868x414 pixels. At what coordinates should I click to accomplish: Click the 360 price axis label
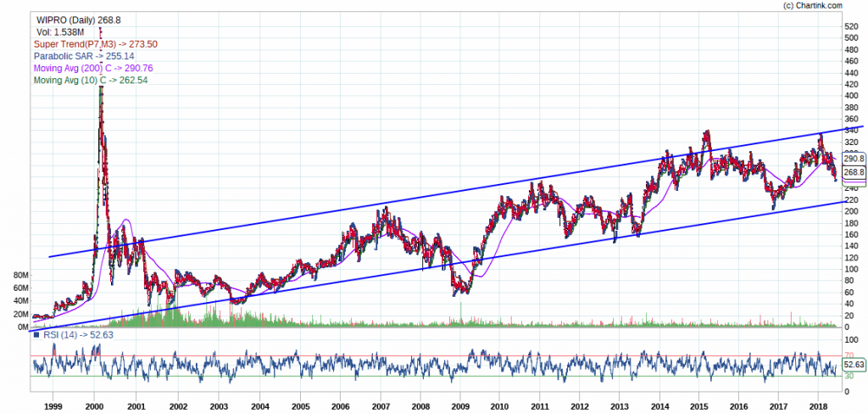pyautogui.click(x=850, y=119)
